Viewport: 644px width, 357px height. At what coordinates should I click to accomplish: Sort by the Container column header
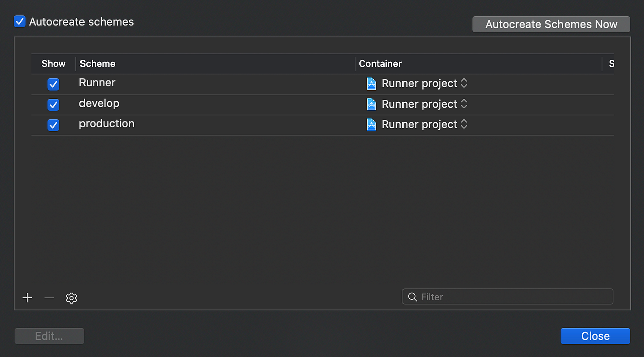tap(380, 64)
